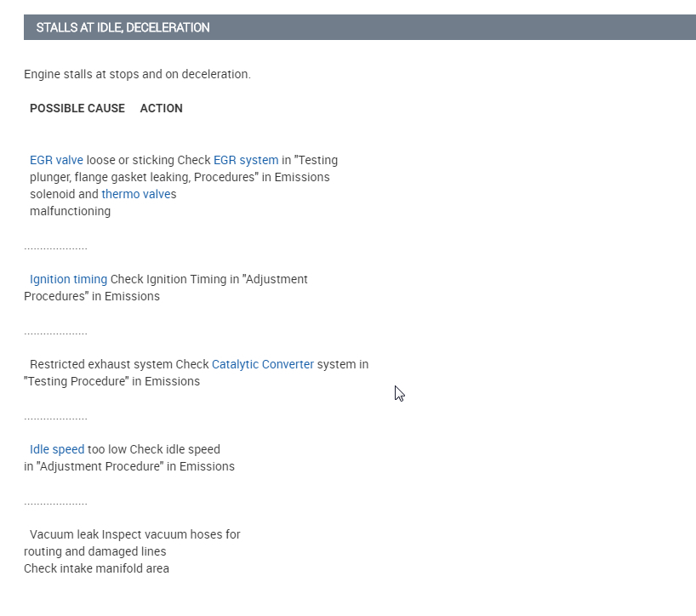Click the Stalls at Idle, Deceleration header bar
This screenshot has height=616, width=696.
pyautogui.click(x=359, y=27)
